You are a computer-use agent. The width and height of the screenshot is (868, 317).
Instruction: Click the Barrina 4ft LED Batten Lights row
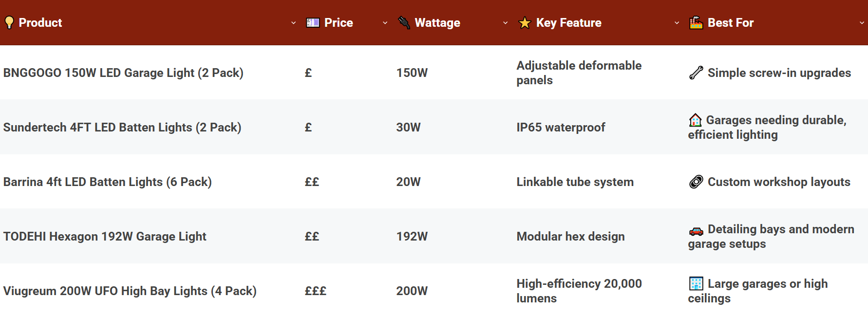point(107,182)
